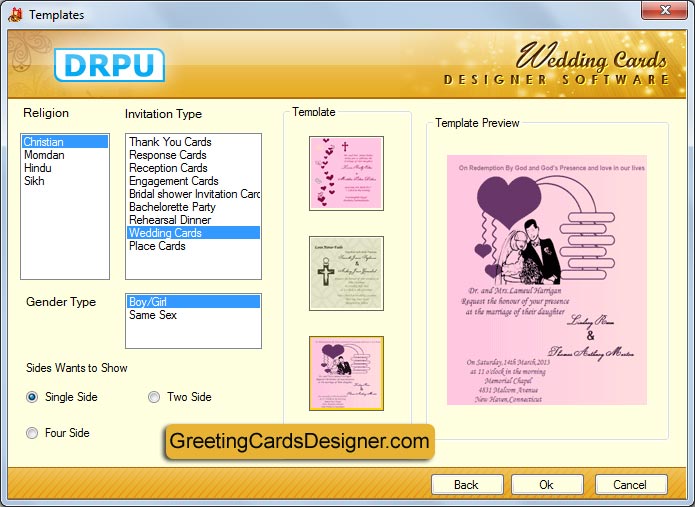The image size is (695, 507).
Task: Click the Templates window title icon
Action: pos(15,15)
